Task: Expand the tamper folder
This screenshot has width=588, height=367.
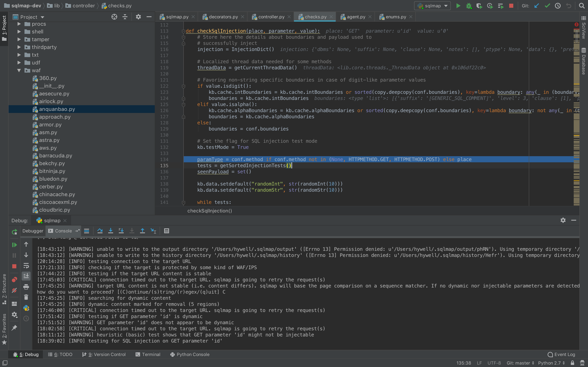Action: (x=19, y=39)
